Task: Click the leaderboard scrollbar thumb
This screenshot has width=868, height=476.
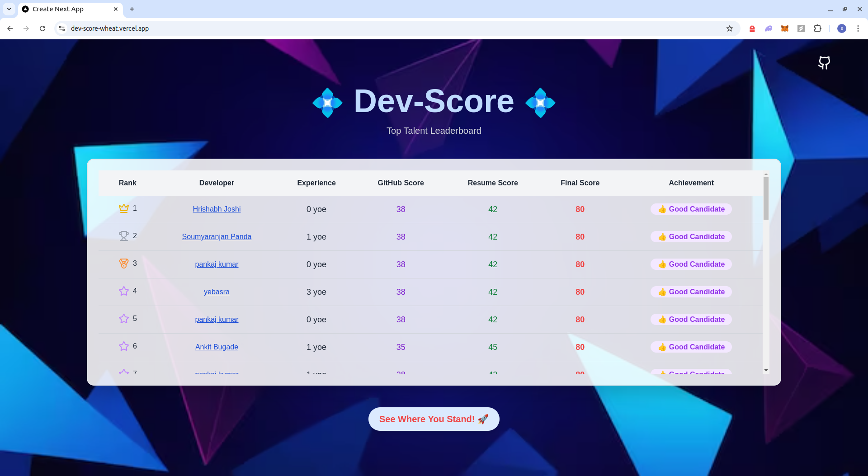Action: click(765, 197)
